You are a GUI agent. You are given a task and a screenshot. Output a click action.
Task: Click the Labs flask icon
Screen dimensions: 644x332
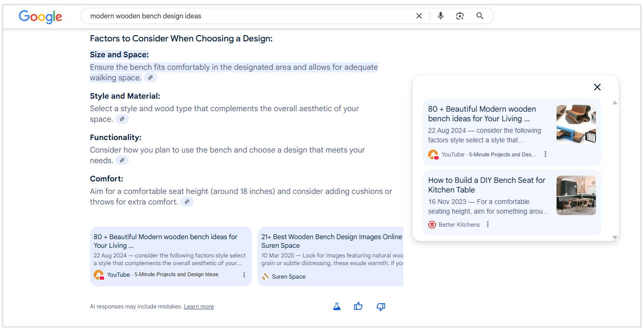337,306
